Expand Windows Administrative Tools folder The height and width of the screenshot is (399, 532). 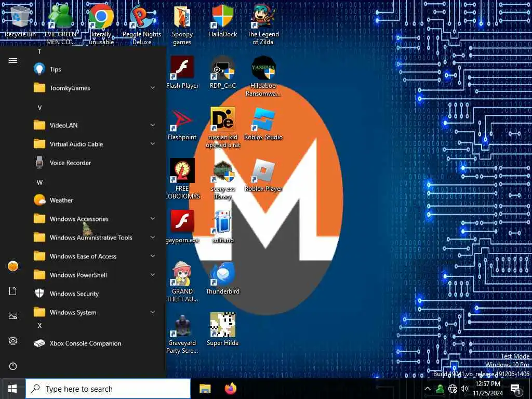click(x=95, y=237)
